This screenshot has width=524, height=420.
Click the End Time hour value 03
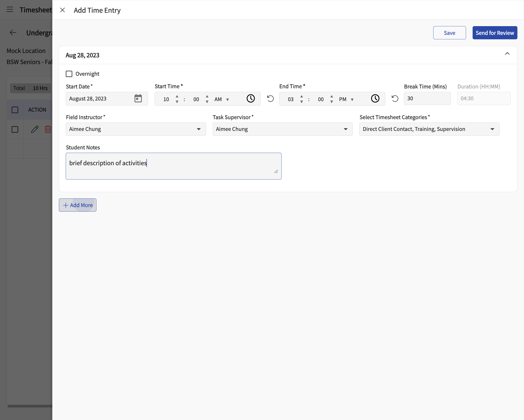[291, 99]
